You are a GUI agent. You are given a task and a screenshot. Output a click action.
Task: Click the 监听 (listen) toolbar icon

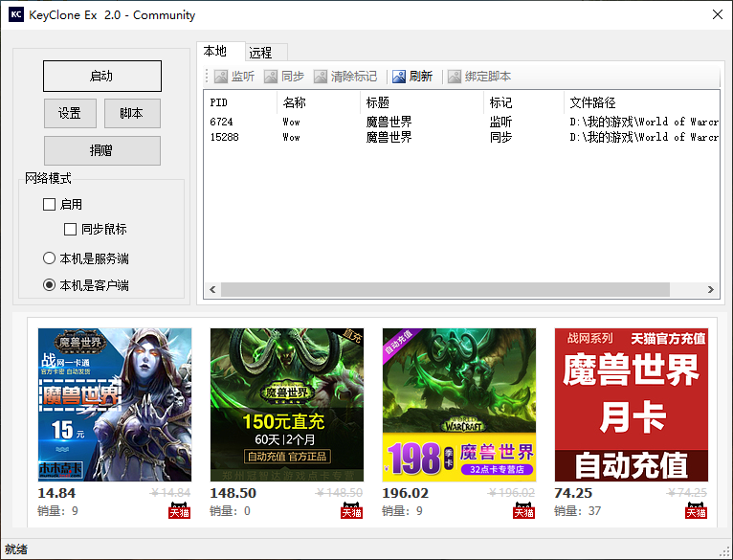(221, 77)
